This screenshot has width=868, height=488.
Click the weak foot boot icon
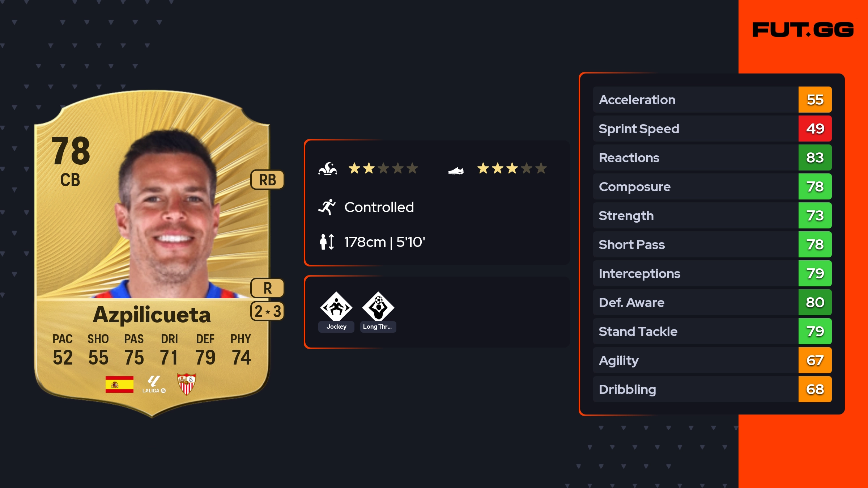click(456, 170)
